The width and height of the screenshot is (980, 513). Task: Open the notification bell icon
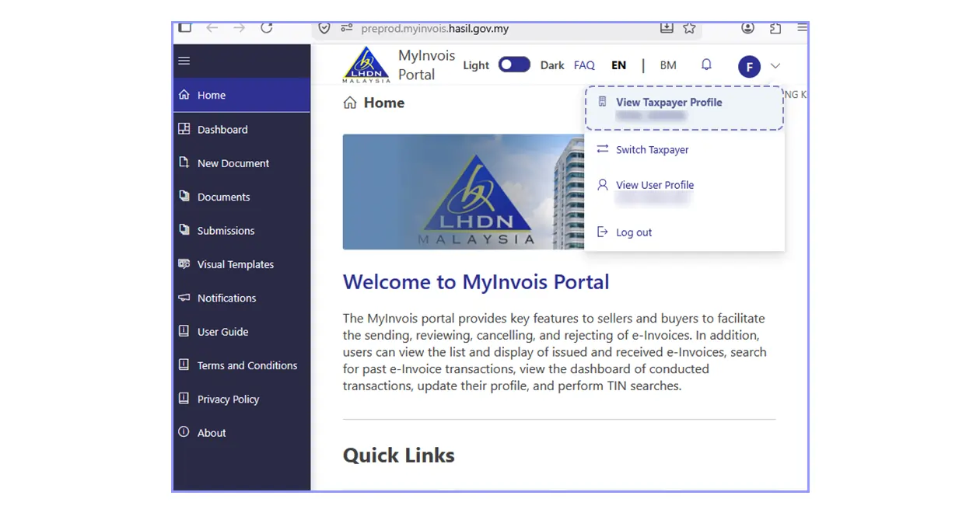point(706,65)
